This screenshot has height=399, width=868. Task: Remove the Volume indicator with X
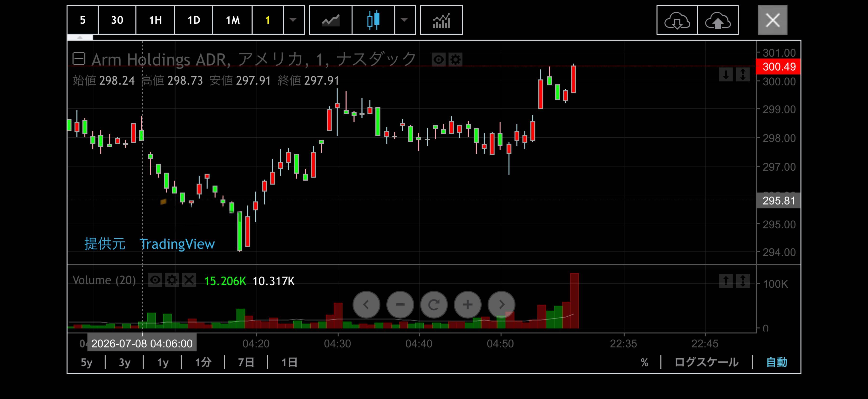189,280
